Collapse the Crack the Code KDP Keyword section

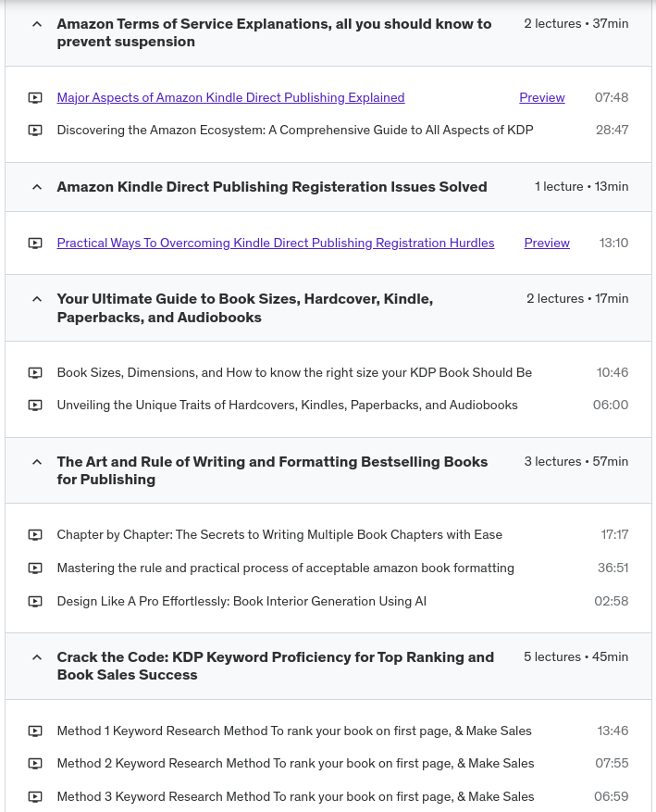[37, 657]
